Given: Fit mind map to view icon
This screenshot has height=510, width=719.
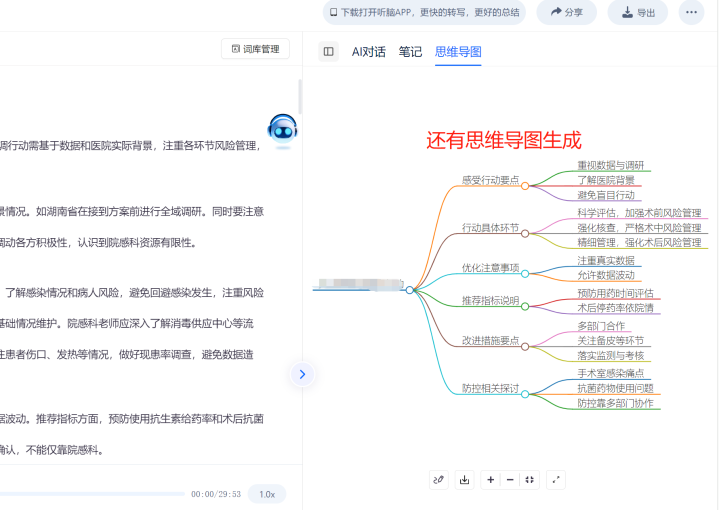Looking at the screenshot, I should click(530, 480).
